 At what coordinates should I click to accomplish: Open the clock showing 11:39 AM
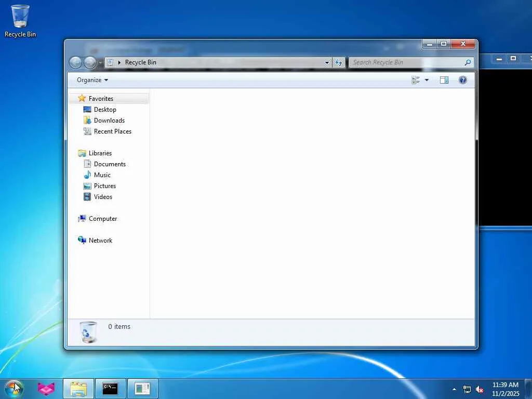[506, 389]
